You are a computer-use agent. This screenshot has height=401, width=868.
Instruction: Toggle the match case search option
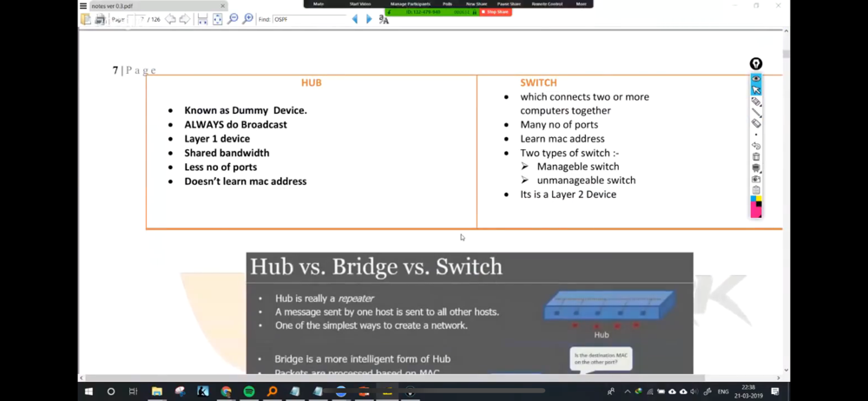[384, 19]
